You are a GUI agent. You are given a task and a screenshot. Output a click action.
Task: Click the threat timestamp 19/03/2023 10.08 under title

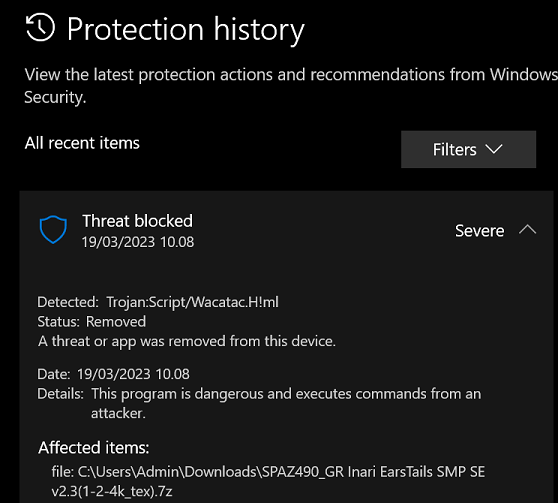click(138, 242)
